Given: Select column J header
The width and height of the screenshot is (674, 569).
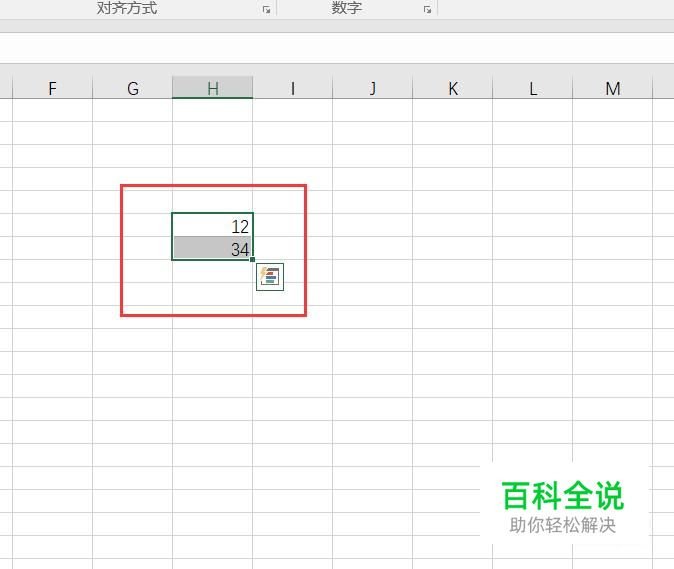Looking at the screenshot, I should pyautogui.click(x=373, y=88).
